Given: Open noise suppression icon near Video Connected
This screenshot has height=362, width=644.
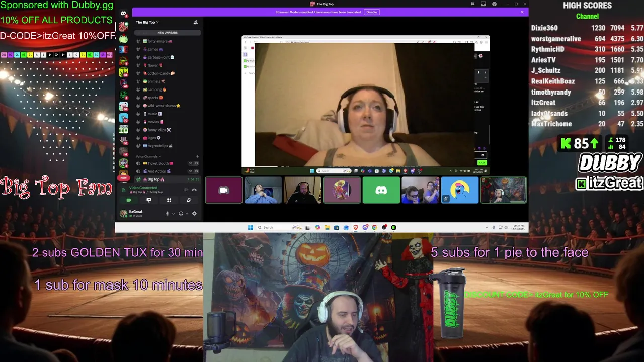Looking at the screenshot, I should pyautogui.click(x=186, y=190).
